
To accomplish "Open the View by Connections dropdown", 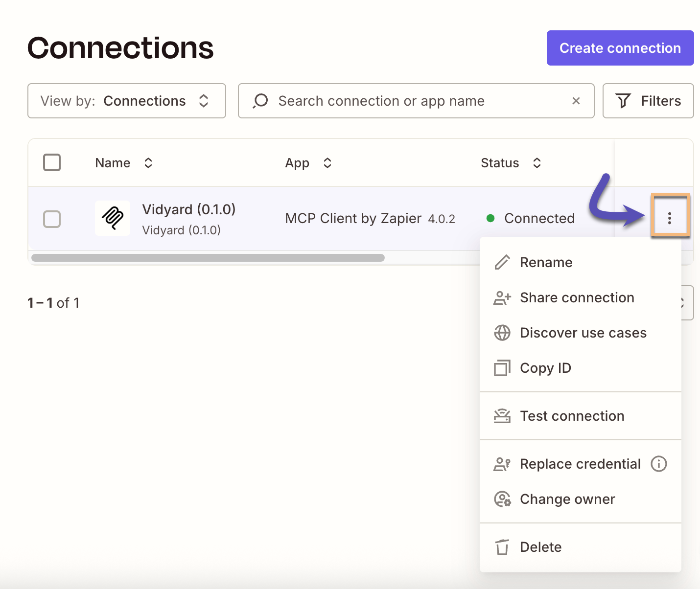I will pyautogui.click(x=127, y=101).
